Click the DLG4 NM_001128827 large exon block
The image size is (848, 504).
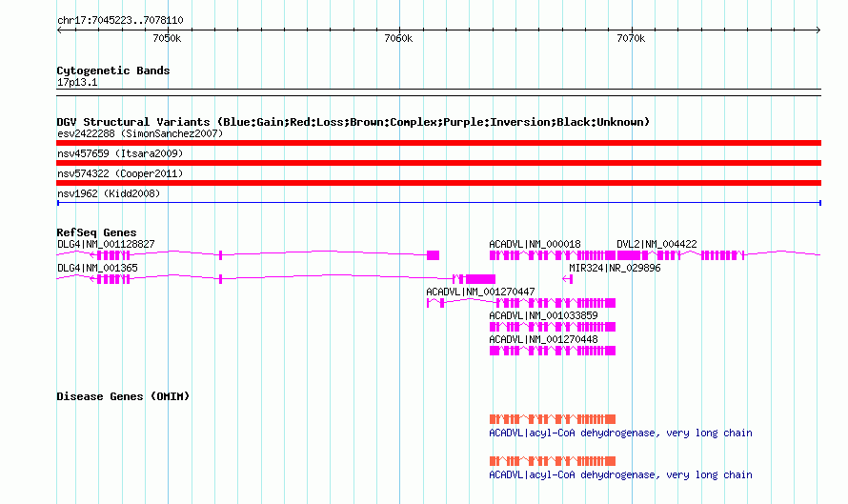coord(433,255)
